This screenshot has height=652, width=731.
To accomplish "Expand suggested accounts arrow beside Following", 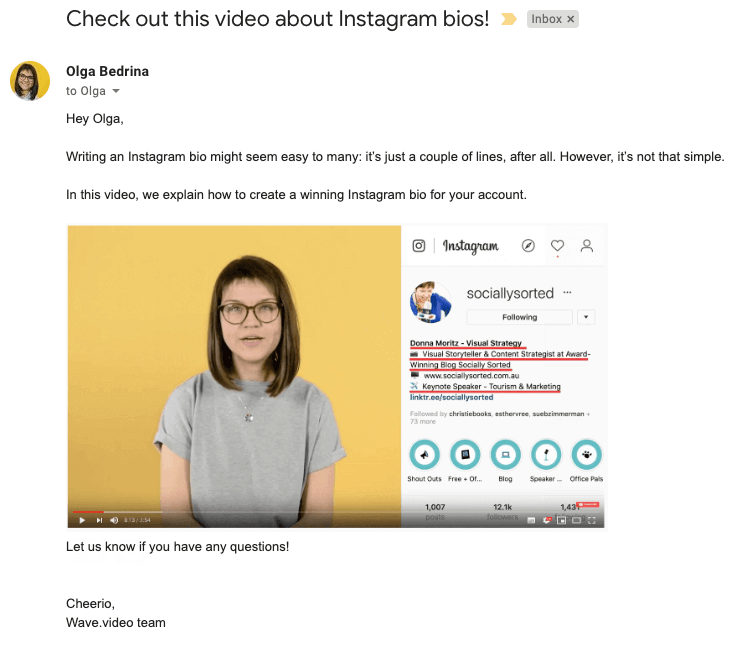I will tap(586, 317).
